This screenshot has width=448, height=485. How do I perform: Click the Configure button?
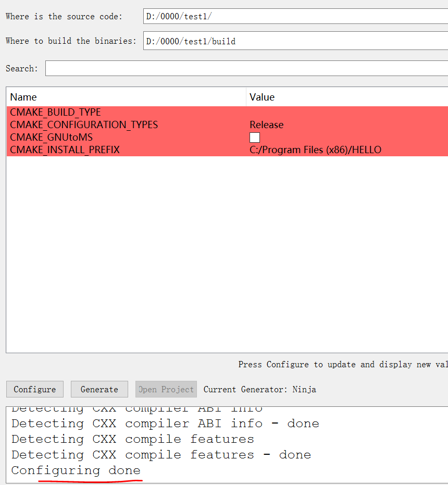[34, 389]
